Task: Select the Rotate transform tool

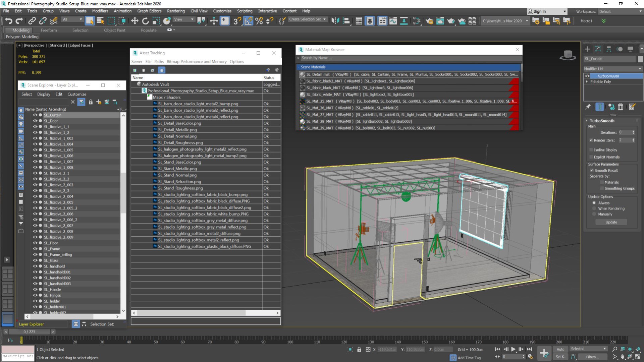Action: (x=145, y=21)
